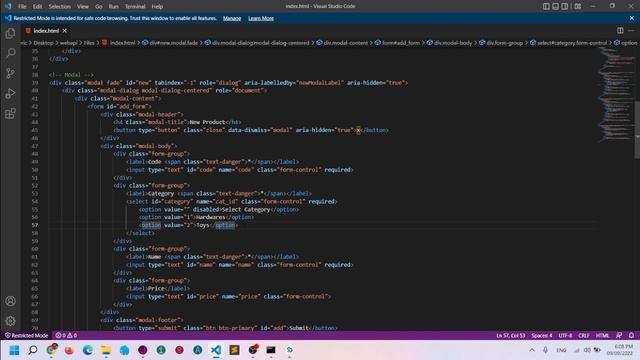Screen dimensions: 640x360
Task: Change language mode via HTML
Action: click(602, 336)
